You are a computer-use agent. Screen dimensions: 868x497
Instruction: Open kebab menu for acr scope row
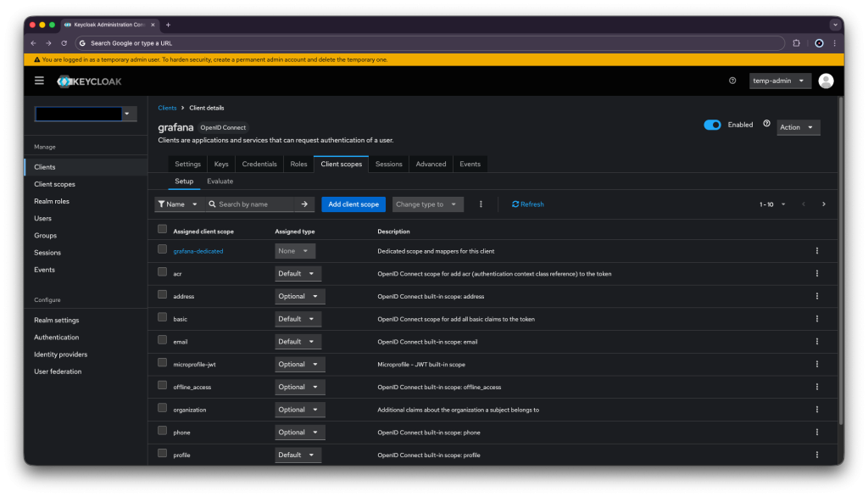click(817, 273)
